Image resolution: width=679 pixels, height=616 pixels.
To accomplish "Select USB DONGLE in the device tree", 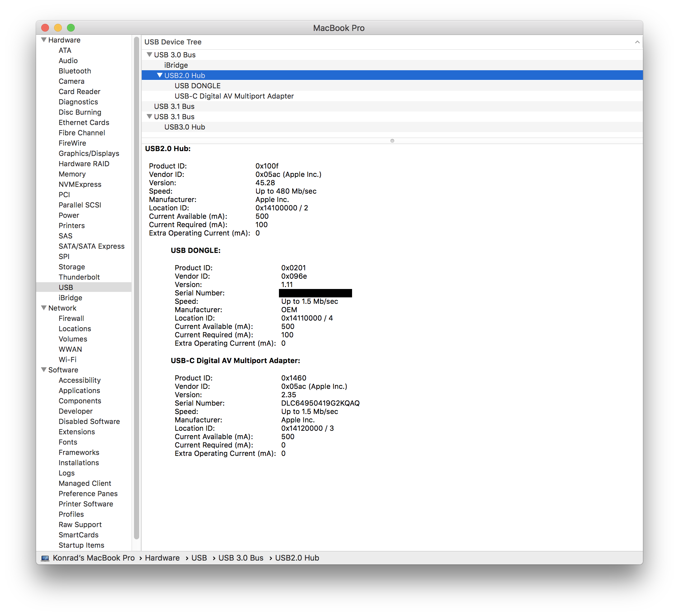I will [392, 86].
